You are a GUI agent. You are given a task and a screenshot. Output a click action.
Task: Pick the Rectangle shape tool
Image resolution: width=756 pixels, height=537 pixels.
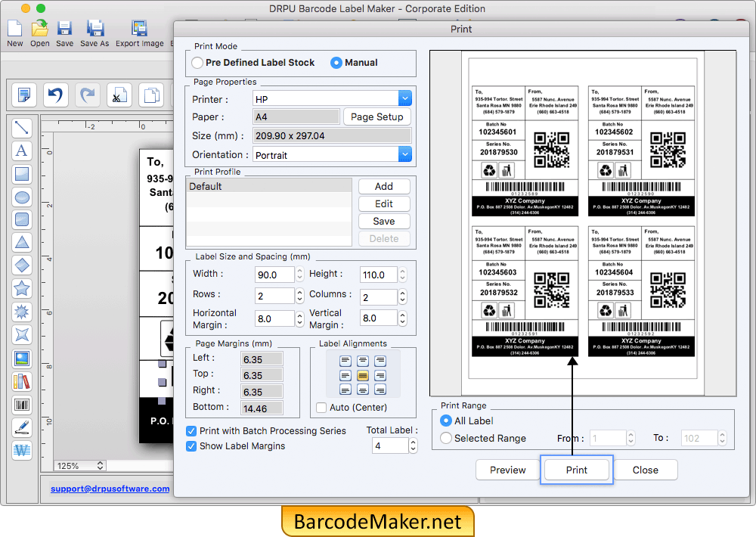pos(22,174)
